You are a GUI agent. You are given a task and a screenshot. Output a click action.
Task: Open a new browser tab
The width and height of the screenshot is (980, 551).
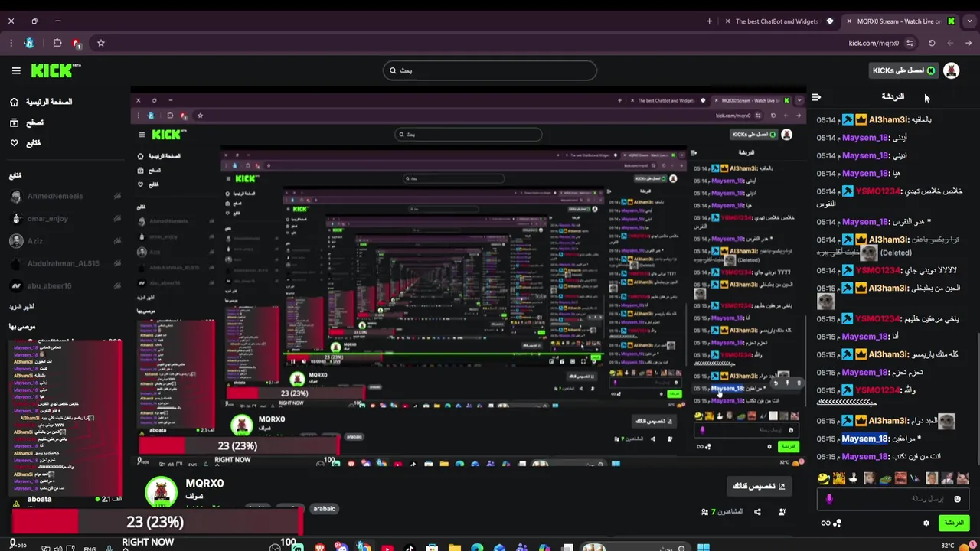tap(709, 21)
